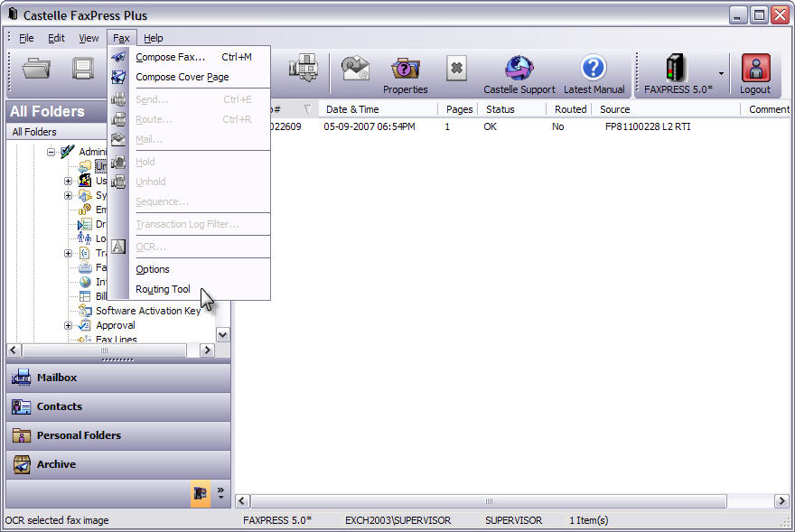Viewport: 795px width, 532px height.
Task: Switch to the Personal Folders pane
Action: tap(118, 435)
